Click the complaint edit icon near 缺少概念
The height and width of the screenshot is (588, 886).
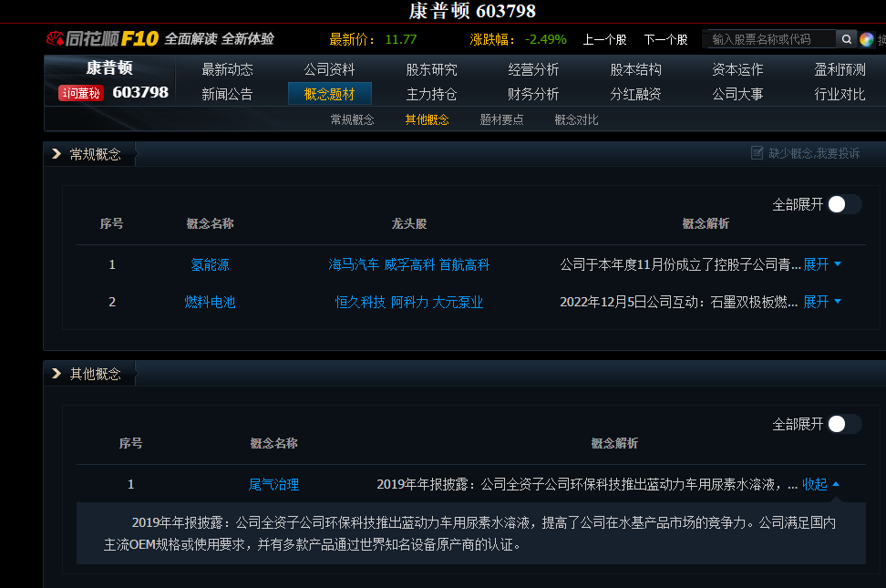pyautogui.click(x=757, y=153)
